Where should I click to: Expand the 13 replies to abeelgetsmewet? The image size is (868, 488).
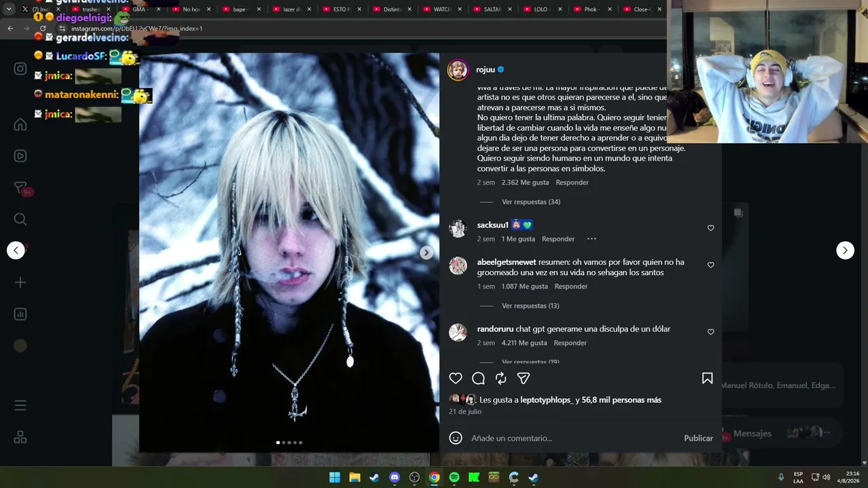[530, 306]
